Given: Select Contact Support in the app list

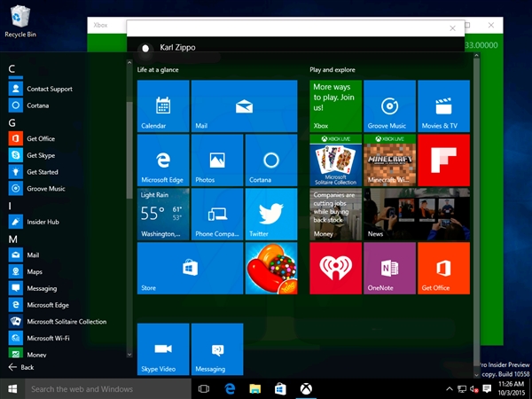Looking at the screenshot, I should point(49,89).
